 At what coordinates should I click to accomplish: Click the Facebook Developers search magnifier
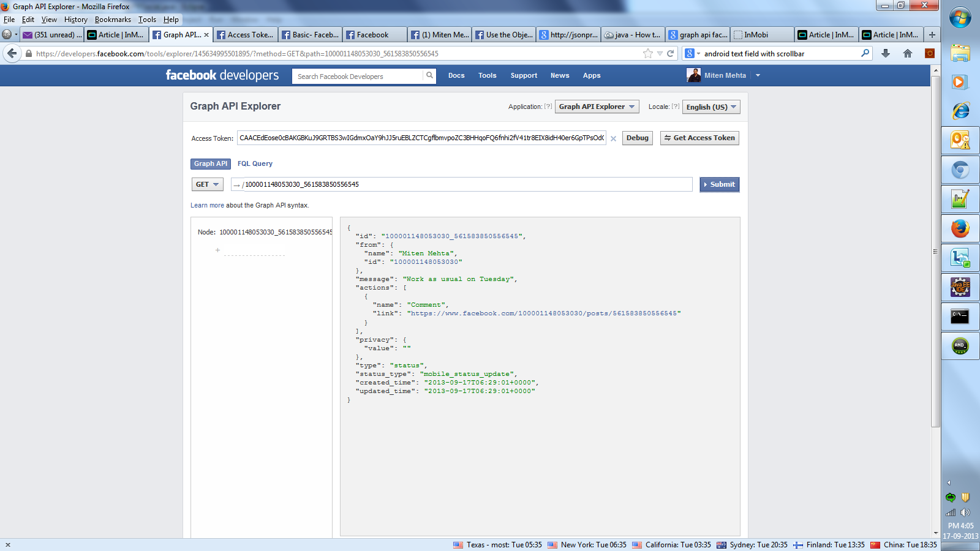point(429,76)
